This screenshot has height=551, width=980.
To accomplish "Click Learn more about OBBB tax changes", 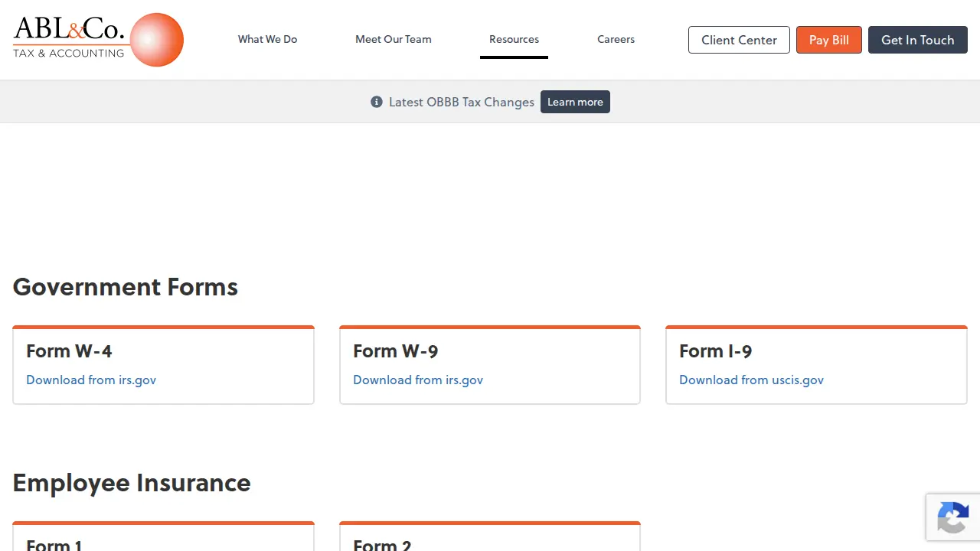I will click(575, 102).
